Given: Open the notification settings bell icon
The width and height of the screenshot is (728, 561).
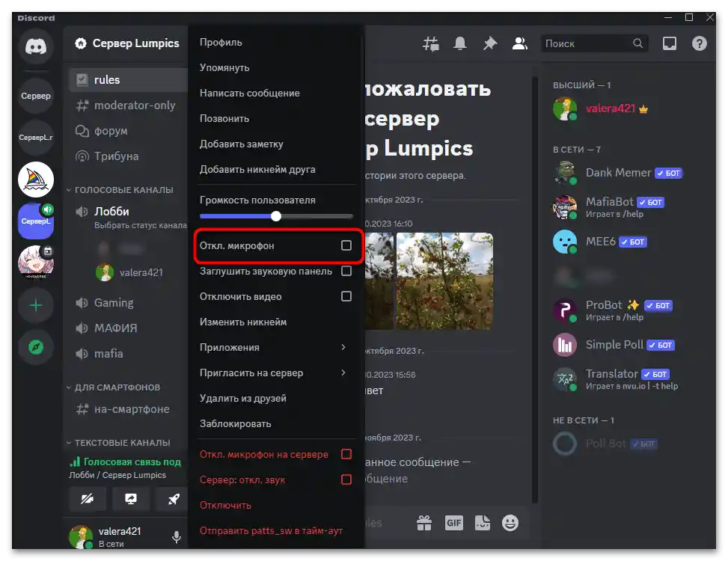Looking at the screenshot, I should coord(460,43).
